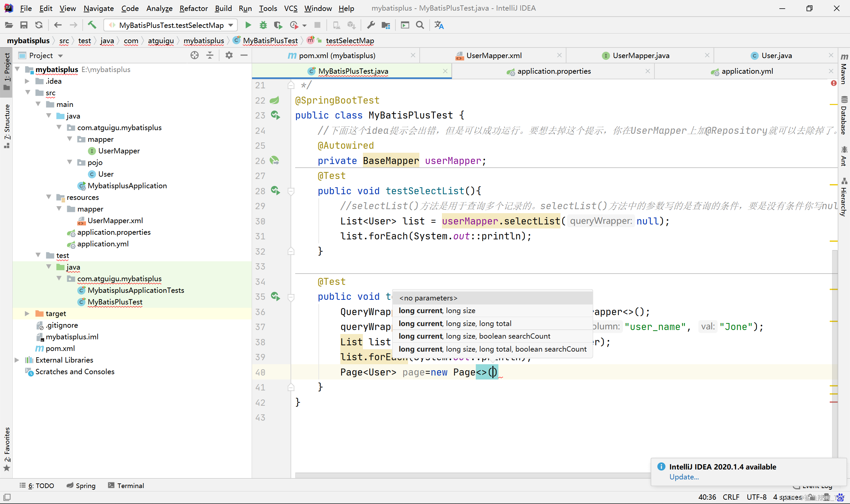Run with coverage shield icon
The image size is (850, 504).
point(278,25)
